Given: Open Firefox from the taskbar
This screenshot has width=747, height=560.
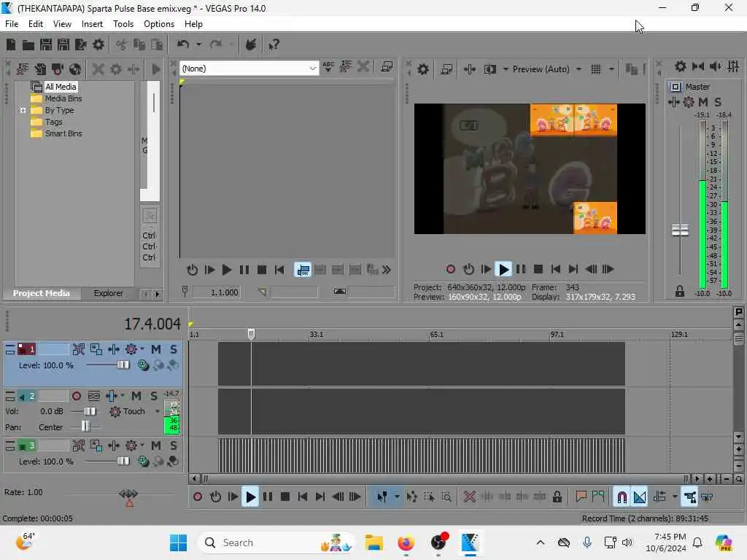Looking at the screenshot, I should (x=406, y=542).
